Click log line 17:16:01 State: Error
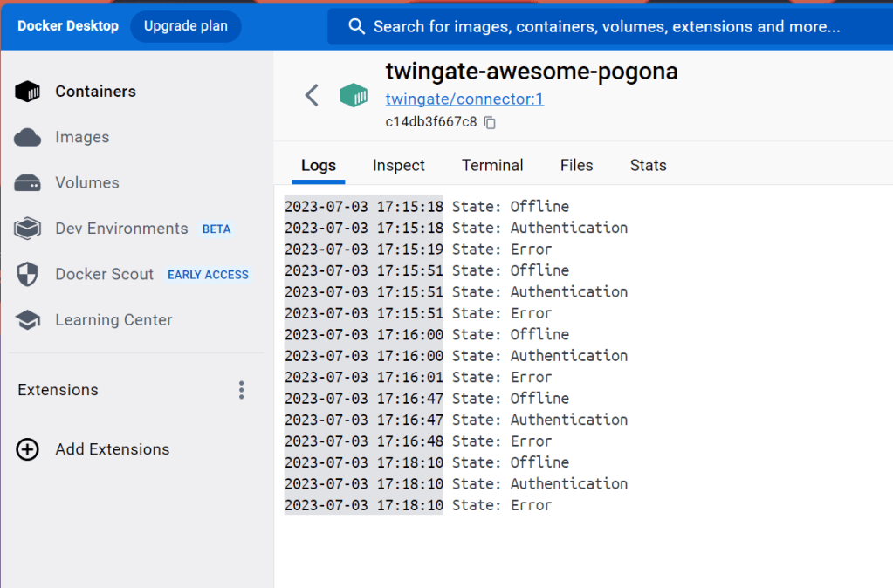The width and height of the screenshot is (893, 588). [418, 378]
